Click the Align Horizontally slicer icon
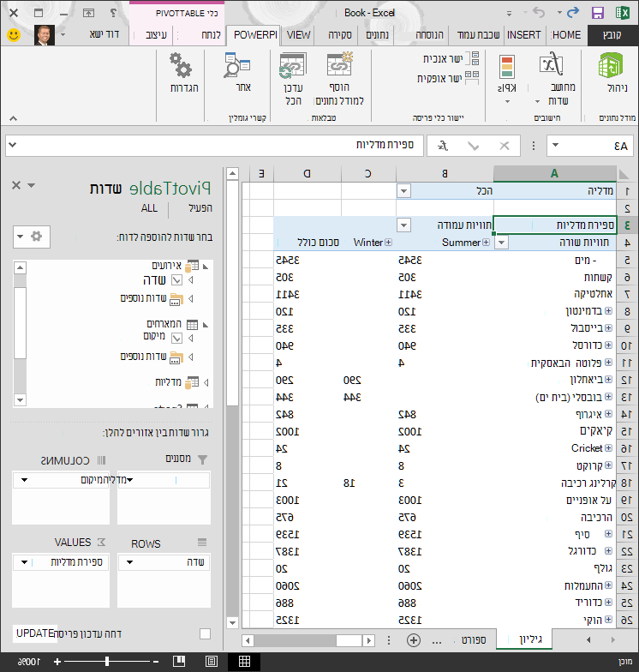Viewport: 639px width, 672px height. point(471,78)
